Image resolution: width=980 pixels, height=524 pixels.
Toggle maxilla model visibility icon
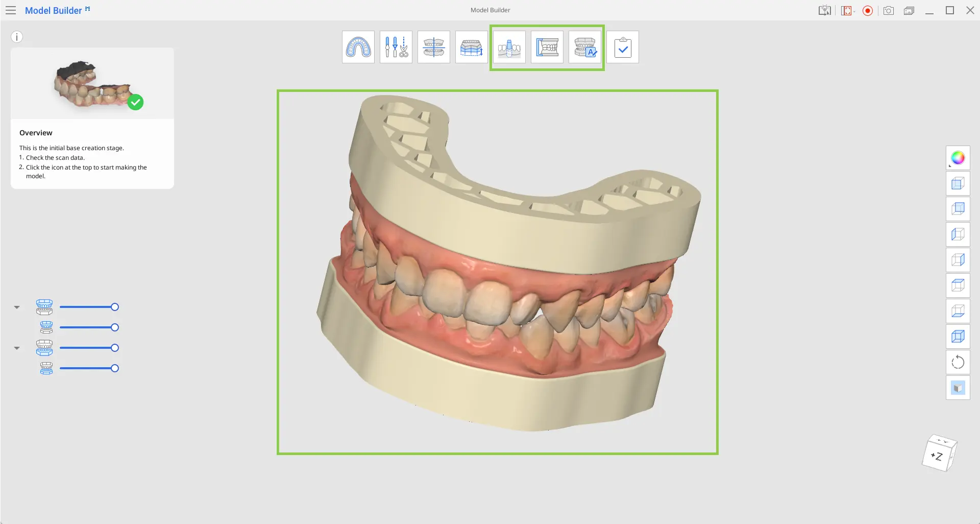click(44, 307)
